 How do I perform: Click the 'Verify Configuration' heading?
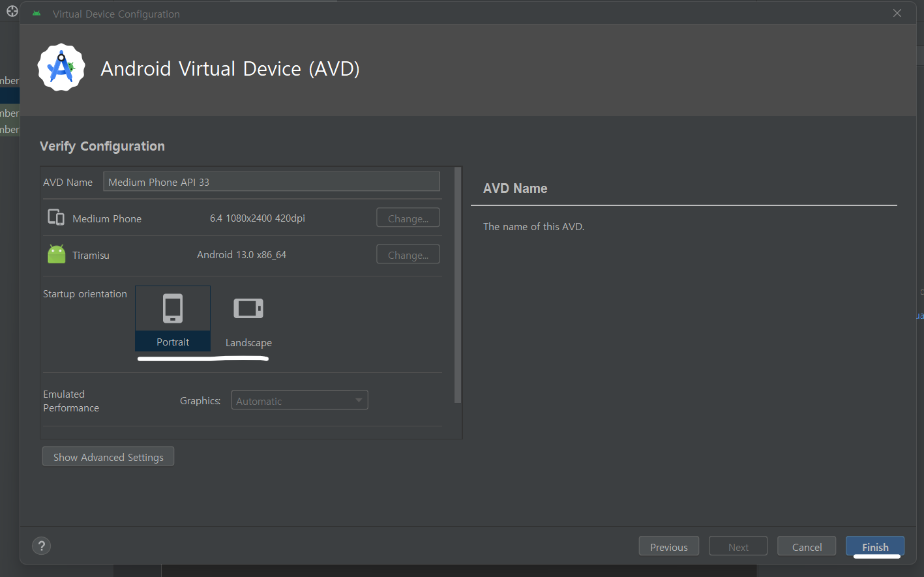tap(102, 146)
